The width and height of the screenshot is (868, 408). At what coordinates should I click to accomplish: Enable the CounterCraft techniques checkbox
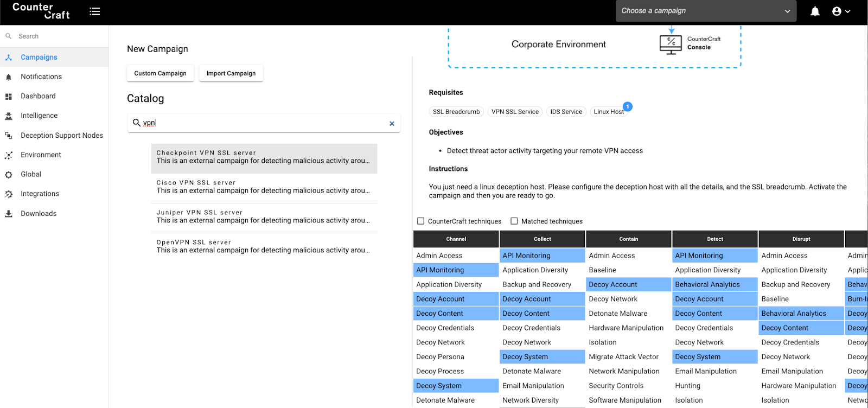click(420, 221)
